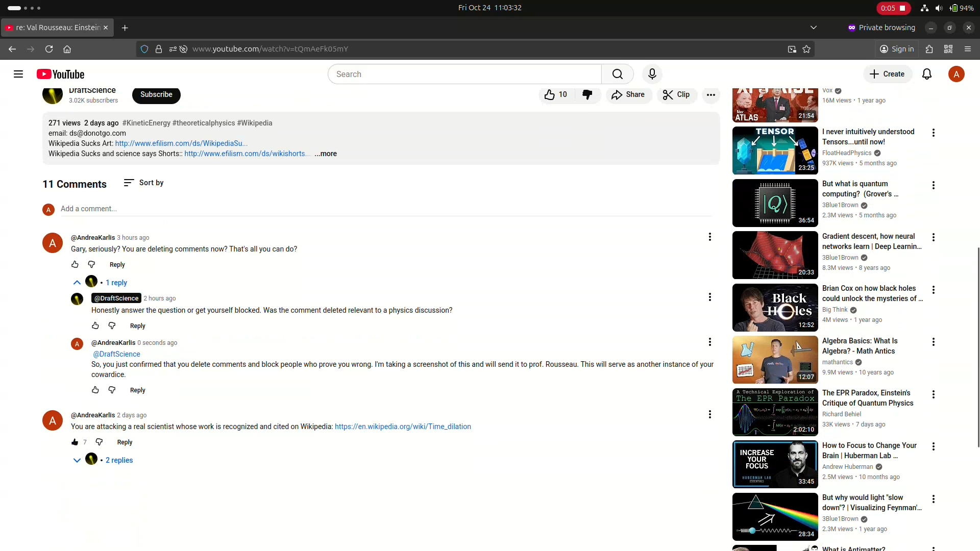Open the notifications bell
980x551 pixels.
(x=927, y=74)
